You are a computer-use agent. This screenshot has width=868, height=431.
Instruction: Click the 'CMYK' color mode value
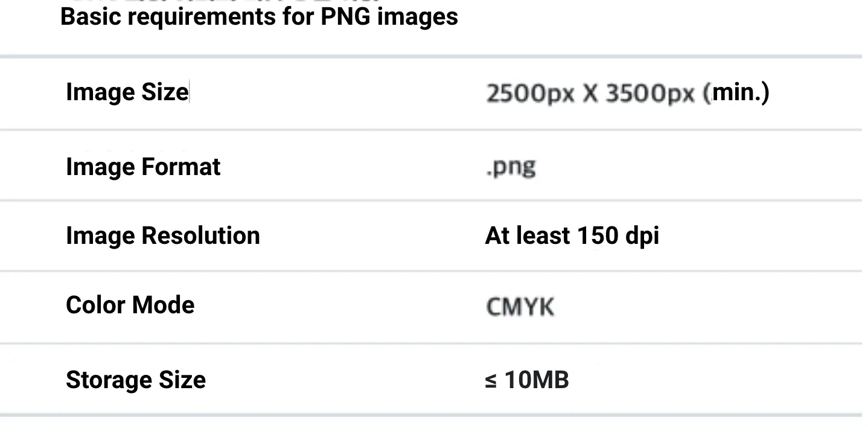[520, 307]
